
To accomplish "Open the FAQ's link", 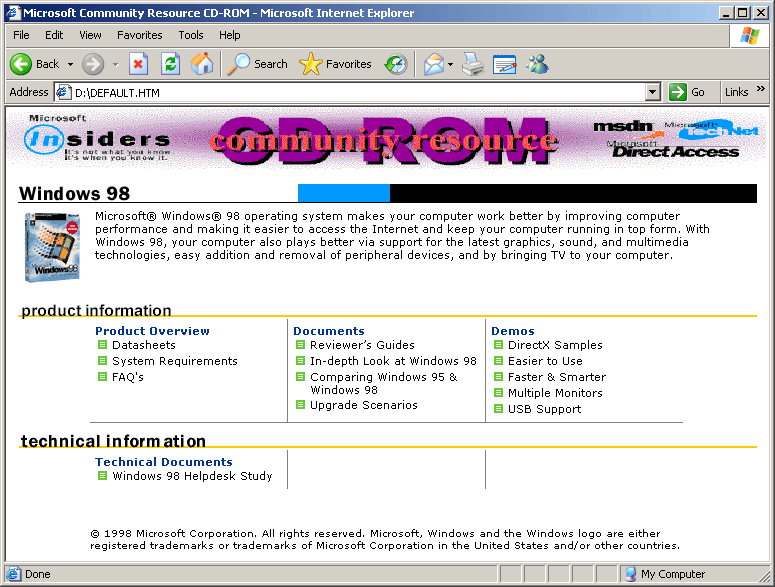I will point(128,377).
